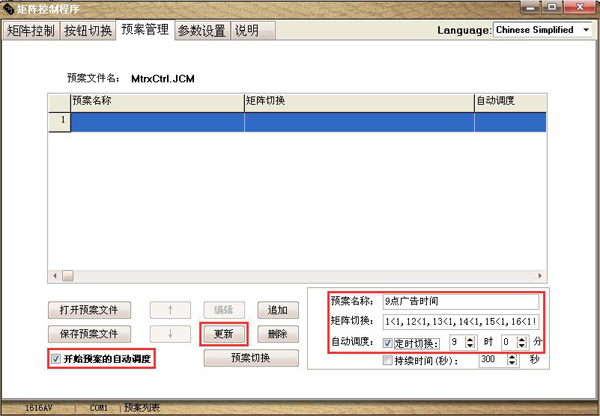Click the move up arrow button

tap(170, 310)
